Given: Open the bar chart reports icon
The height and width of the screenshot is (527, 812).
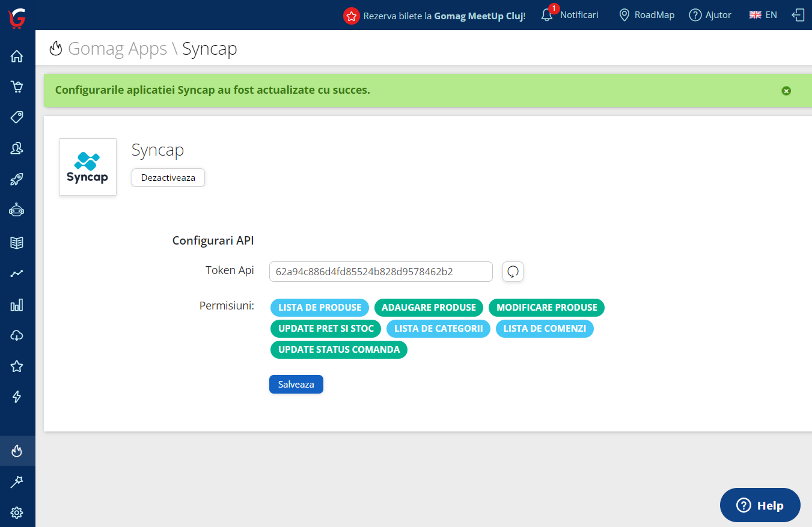Looking at the screenshot, I should [x=17, y=305].
